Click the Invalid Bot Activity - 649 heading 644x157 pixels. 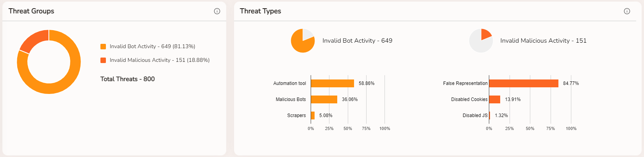click(357, 41)
